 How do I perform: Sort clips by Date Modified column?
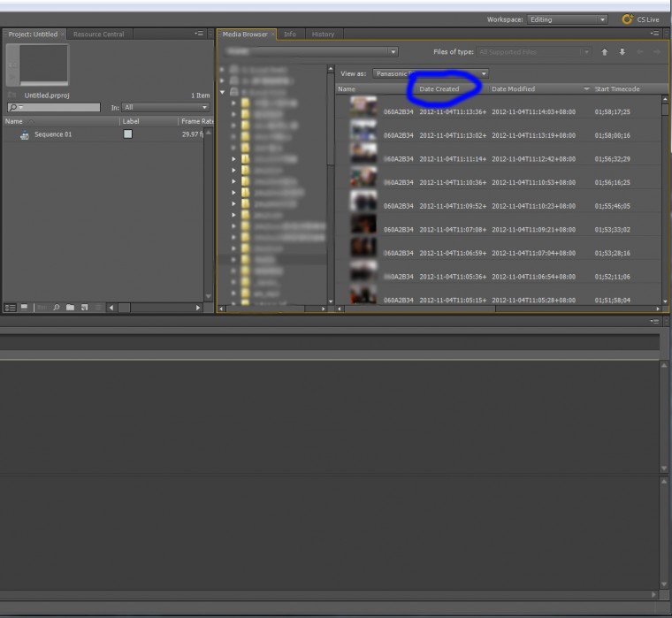pyautogui.click(x=513, y=89)
